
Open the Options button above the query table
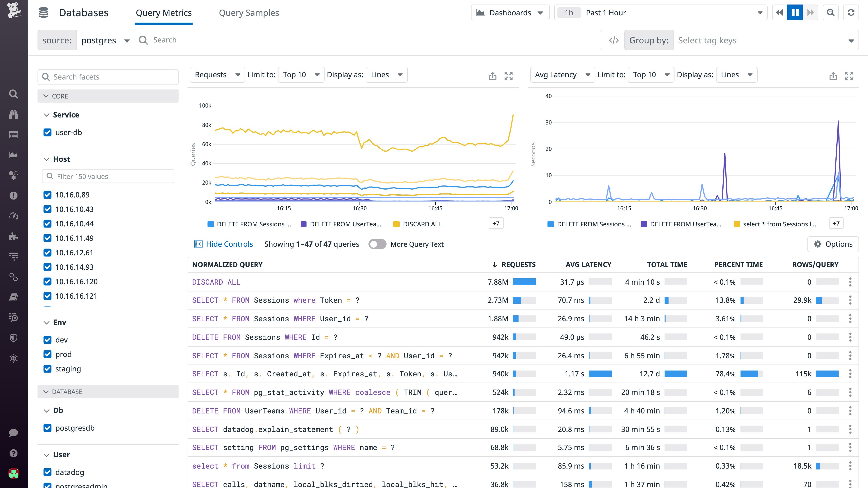pos(833,244)
